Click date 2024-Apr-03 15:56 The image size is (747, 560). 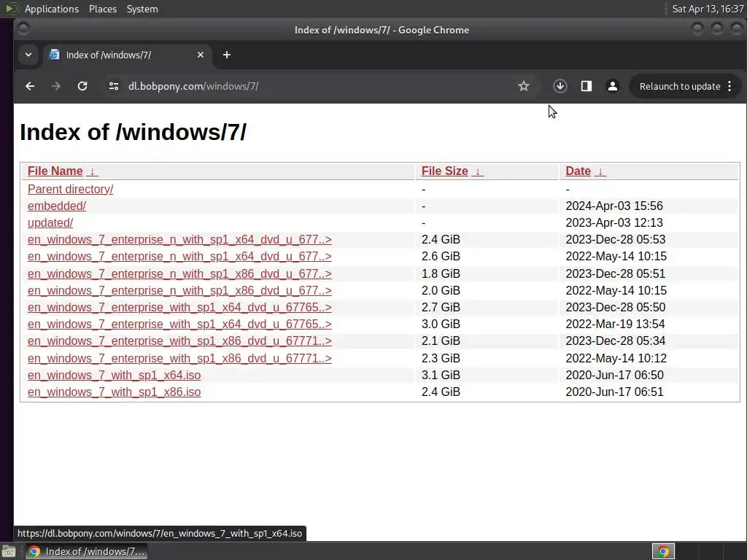[x=614, y=206]
